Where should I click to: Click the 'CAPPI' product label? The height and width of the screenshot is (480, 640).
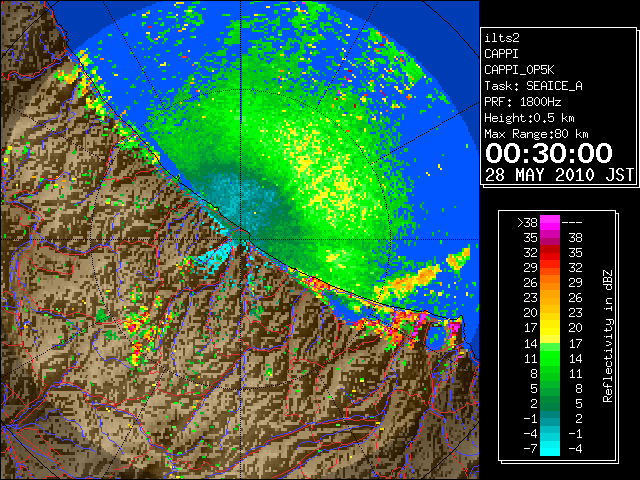[501, 54]
